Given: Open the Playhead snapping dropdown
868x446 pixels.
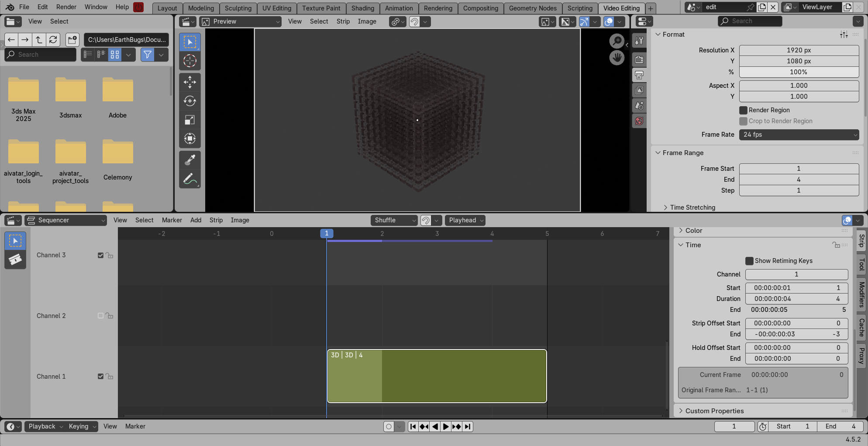Looking at the screenshot, I should pos(465,220).
